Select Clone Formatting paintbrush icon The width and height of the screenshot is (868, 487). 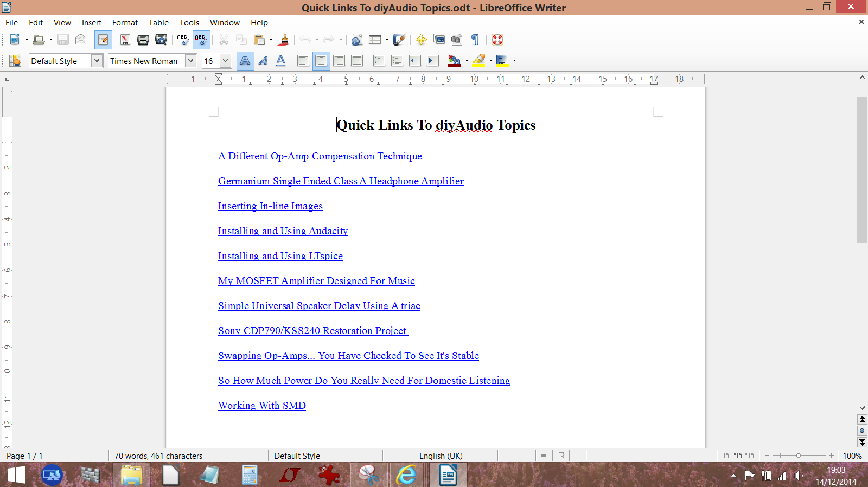[x=283, y=40]
